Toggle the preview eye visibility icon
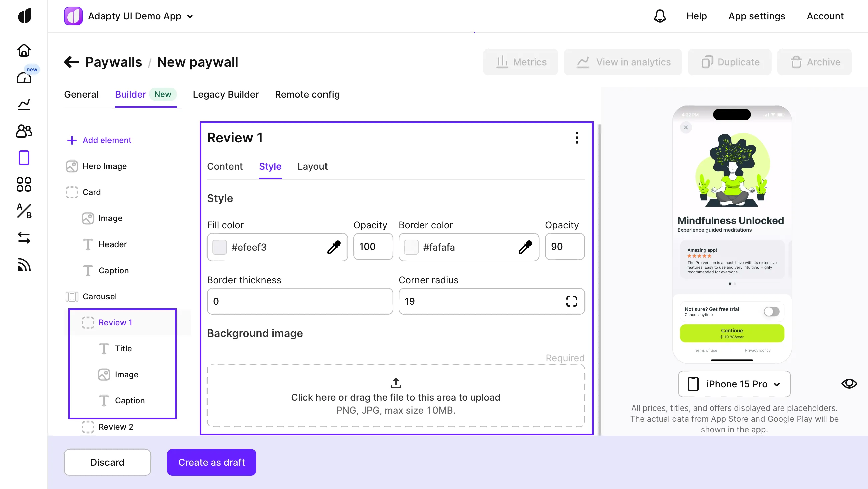 point(848,384)
